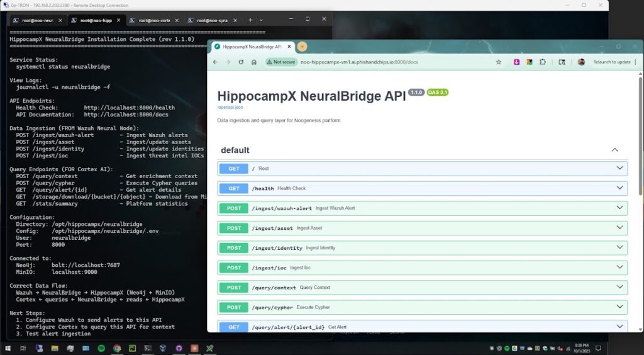The width and height of the screenshot is (644, 355).
Task: Open Spotify from the taskbar
Action: (102, 348)
